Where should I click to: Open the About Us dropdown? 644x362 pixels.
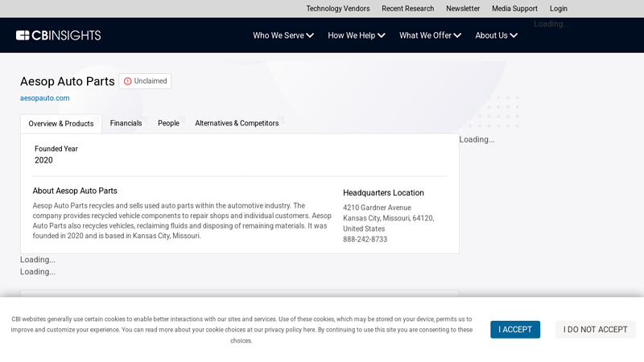tap(496, 35)
